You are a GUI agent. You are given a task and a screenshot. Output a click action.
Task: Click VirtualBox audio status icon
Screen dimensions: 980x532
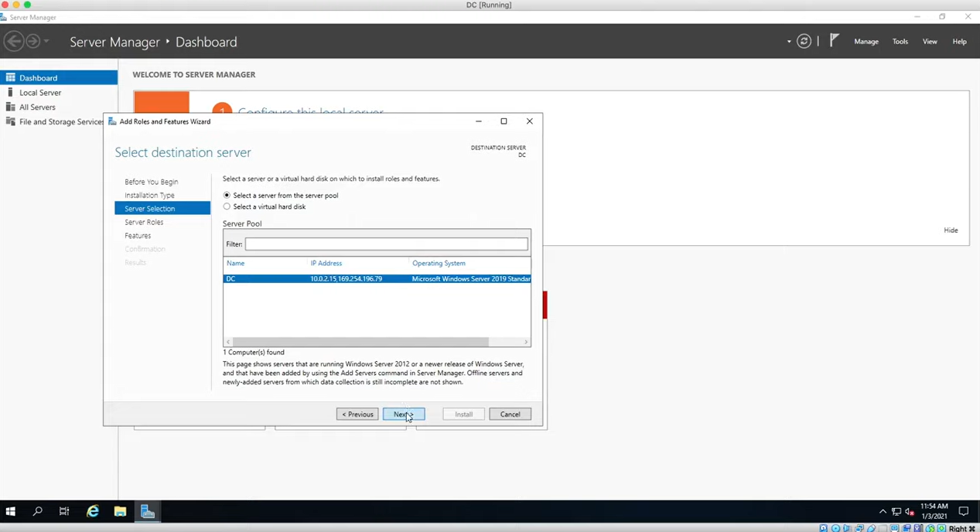847,528
